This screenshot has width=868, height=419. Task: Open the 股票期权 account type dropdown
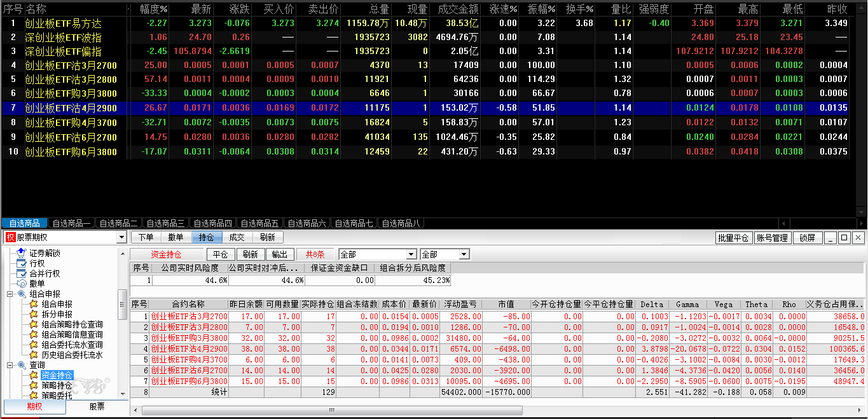[x=121, y=237]
